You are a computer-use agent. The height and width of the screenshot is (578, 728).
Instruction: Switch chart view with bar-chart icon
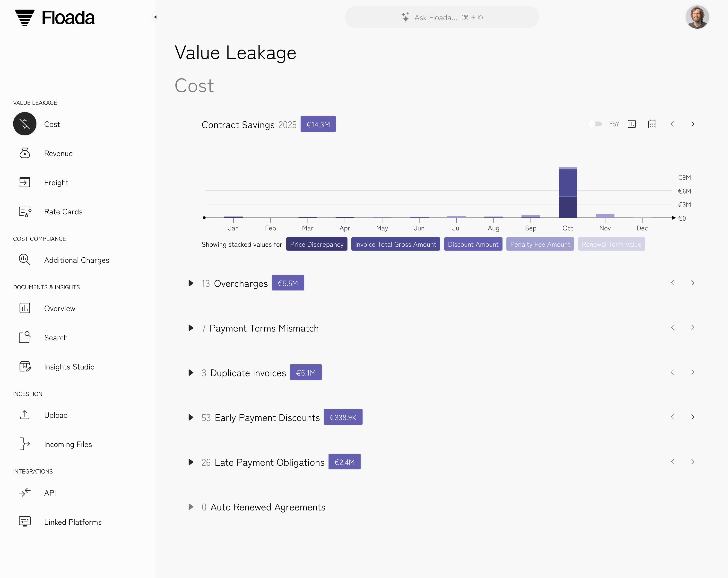click(632, 124)
